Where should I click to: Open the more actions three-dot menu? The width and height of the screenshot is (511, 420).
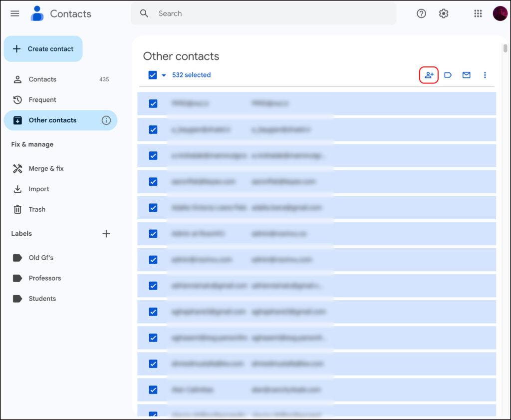point(485,75)
